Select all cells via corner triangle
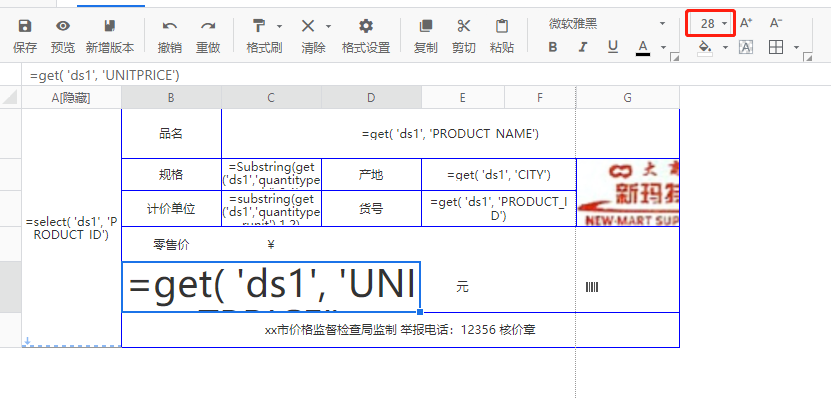The height and width of the screenshot is (398, 831). (x=11, y=98)
